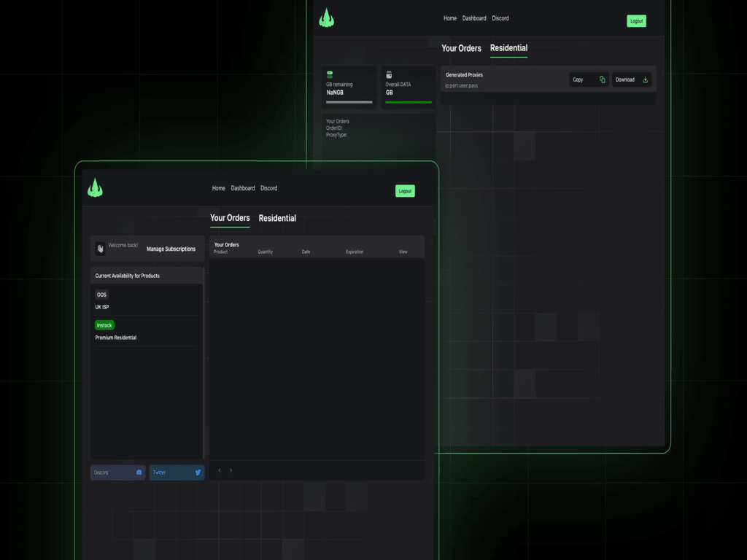The height and width of the screenshot is (560, 747).
Task: Click the GB remaining progress bar
Action: 349,102
